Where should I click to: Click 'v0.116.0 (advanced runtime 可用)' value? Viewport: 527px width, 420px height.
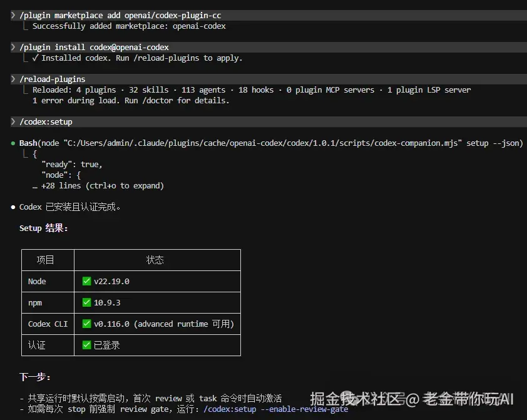click(x=164, y=324)
